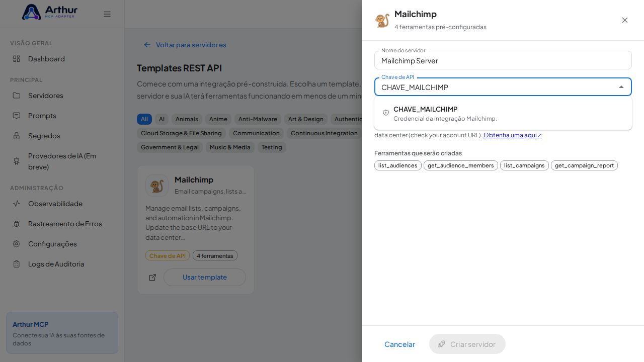Click the list_campaigns tool chip
The width and height of the screenshot is (644, 362).
pos(524,165)
